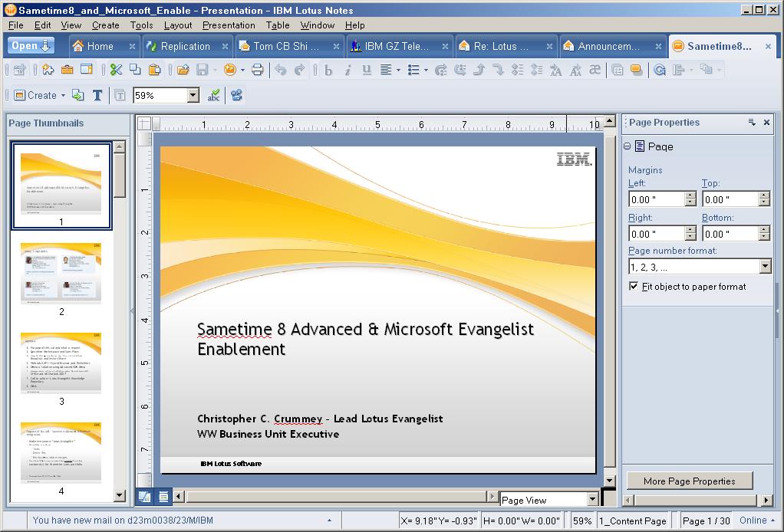Click the Paste clipboard icon

tap(154, 70)
